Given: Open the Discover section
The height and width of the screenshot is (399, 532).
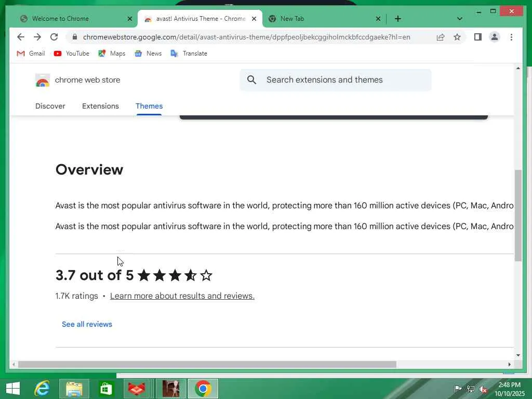Looking at the screenshot, I should pyautogui.click(x=50, y=106).
